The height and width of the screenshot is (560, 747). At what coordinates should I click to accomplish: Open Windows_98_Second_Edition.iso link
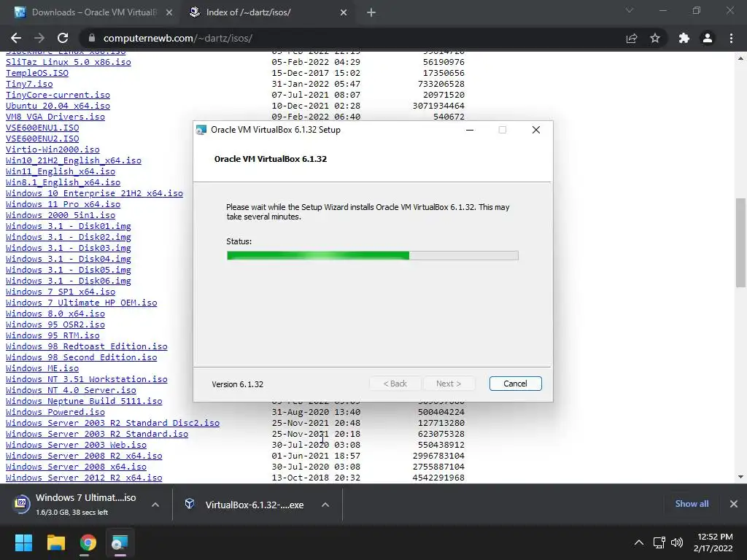pos(82,357)
